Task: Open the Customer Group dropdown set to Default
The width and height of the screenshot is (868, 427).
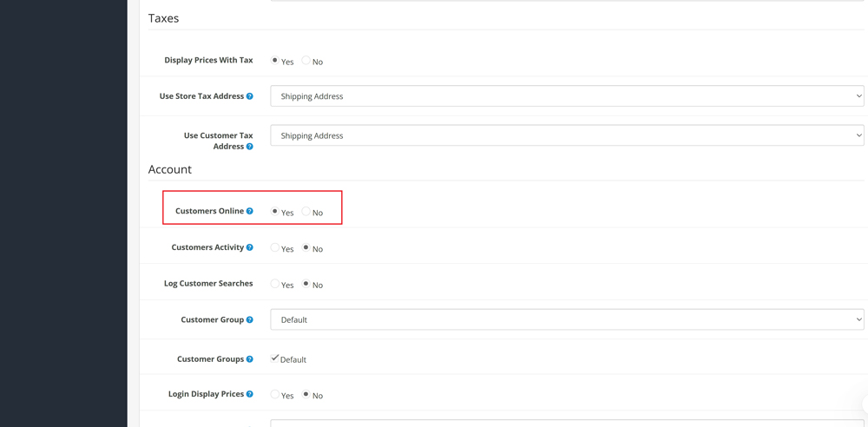Action: (567, 319)
